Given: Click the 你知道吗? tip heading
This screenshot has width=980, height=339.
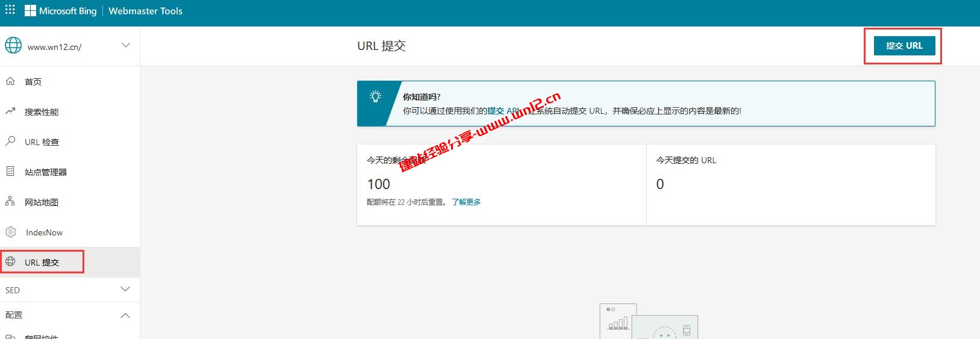Looking at the screenshot, I should 422,97.
